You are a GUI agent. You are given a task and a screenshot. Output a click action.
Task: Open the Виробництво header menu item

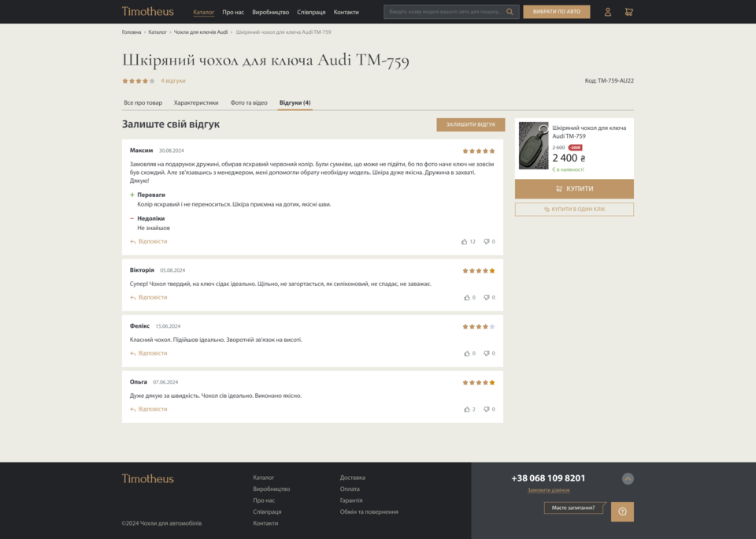270,12
